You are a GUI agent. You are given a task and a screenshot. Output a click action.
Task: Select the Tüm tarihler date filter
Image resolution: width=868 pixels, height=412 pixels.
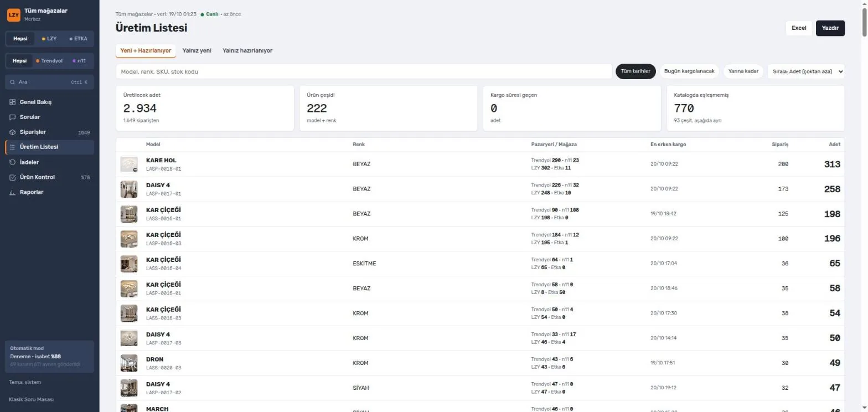point(635,71)
